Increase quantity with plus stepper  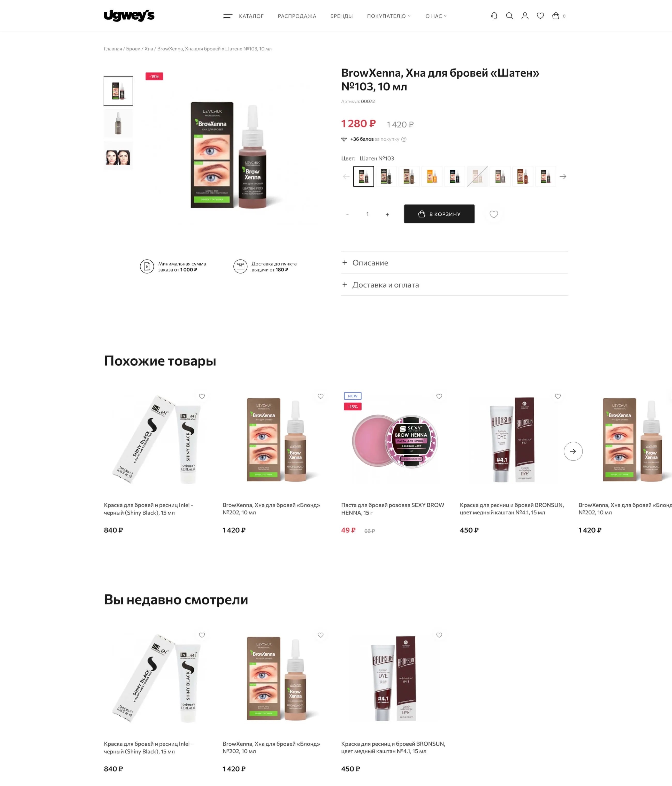point(387,214)
